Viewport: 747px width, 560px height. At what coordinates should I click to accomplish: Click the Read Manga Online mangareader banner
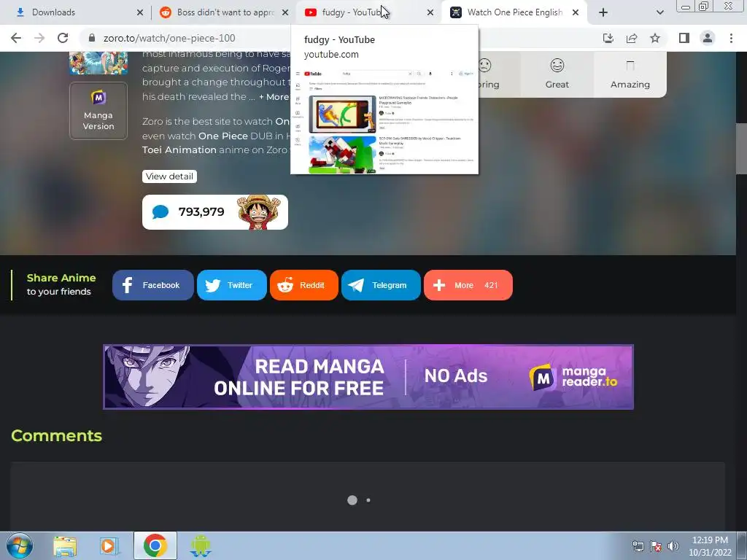coord(368,377)
